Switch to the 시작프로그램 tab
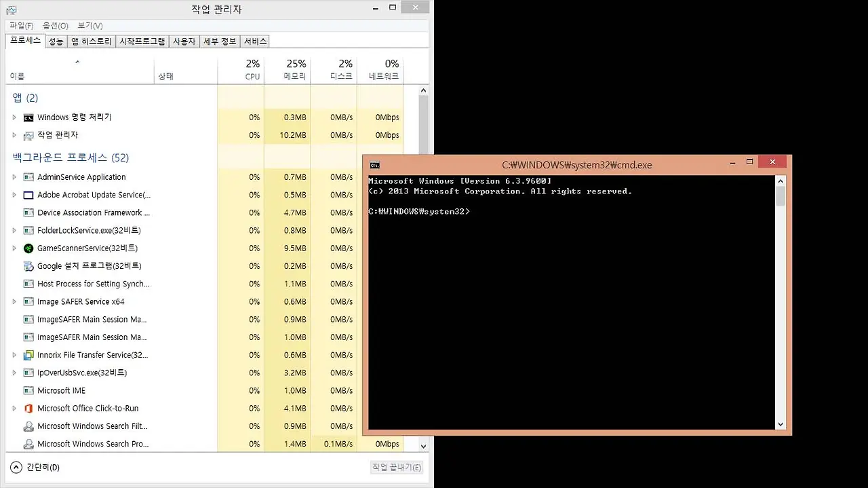 (142, 41)
